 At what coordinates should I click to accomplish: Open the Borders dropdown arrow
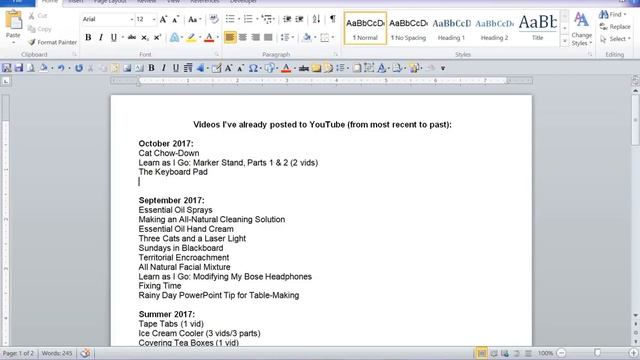(x=333, y=38)
